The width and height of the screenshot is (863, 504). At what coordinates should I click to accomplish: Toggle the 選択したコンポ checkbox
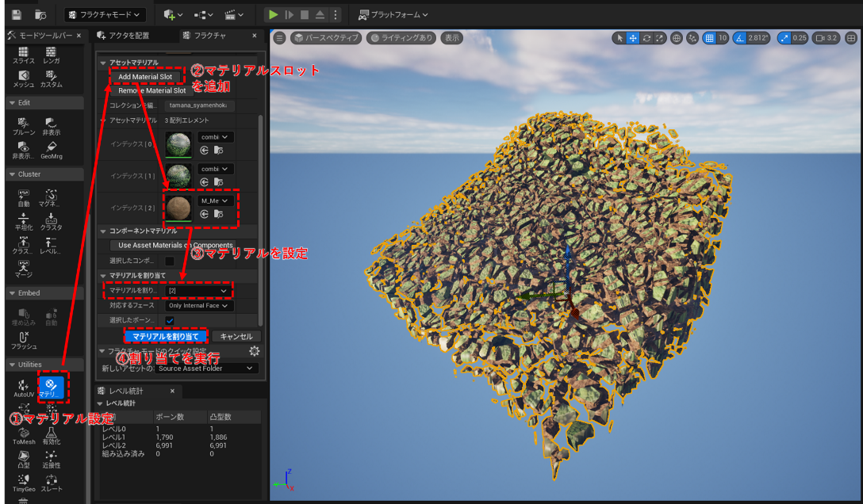(x=170, y=261)
